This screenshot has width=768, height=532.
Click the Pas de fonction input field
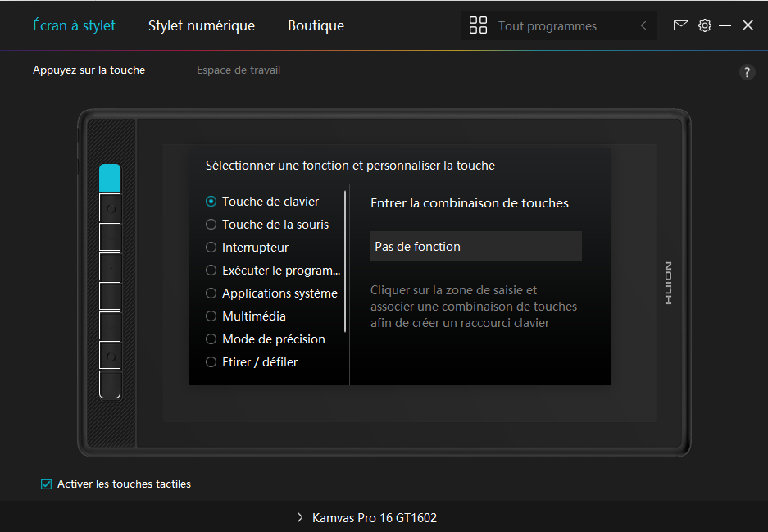tap(475, 247)
